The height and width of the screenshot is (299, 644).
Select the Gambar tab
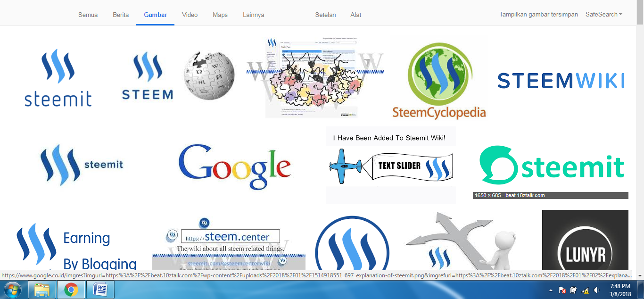click(156, 15)
